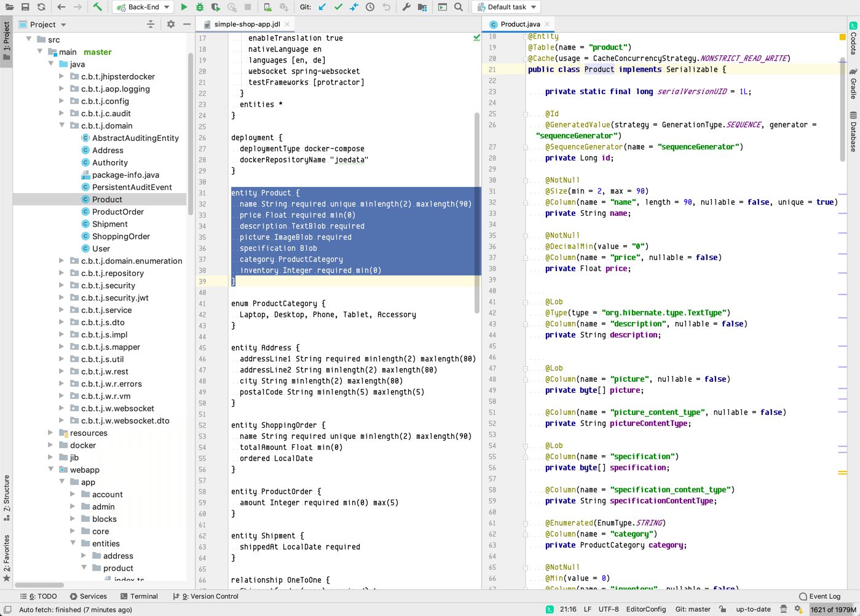
Task: Run the Back-End configuration
Action: pos(184,7)
